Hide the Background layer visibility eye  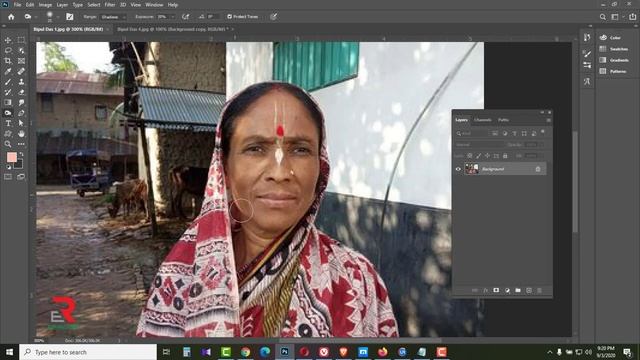[458, 169]
